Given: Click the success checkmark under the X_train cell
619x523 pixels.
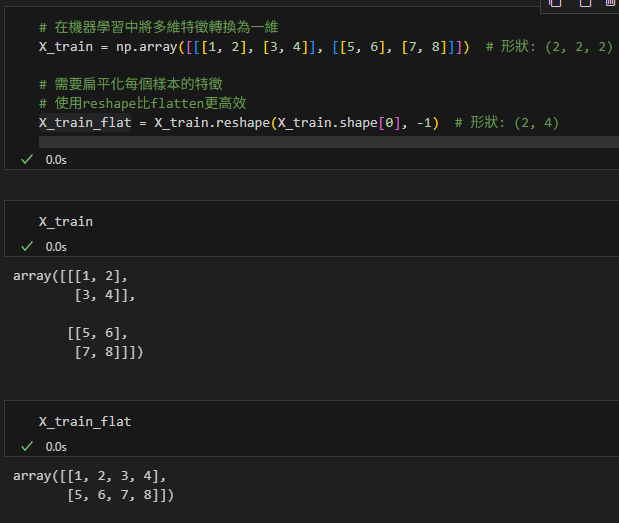Looking at the screenshot, I should pyautogui.click(x=27, y=246).
